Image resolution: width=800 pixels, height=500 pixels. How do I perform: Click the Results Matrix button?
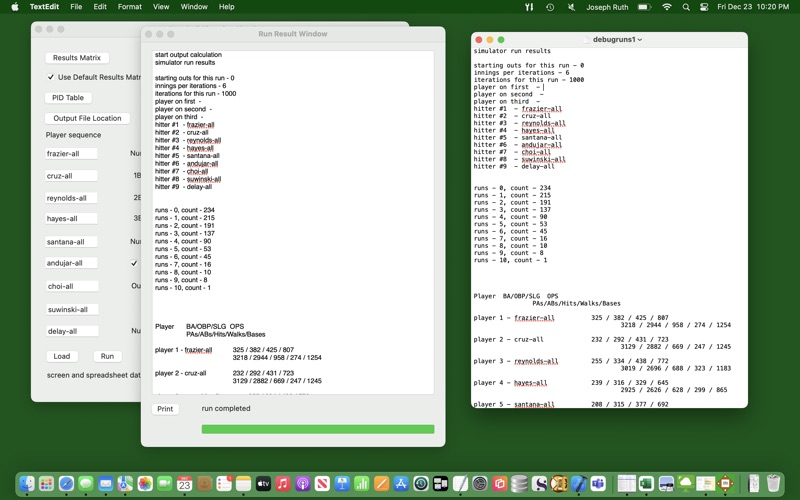[x=77, y=58]
